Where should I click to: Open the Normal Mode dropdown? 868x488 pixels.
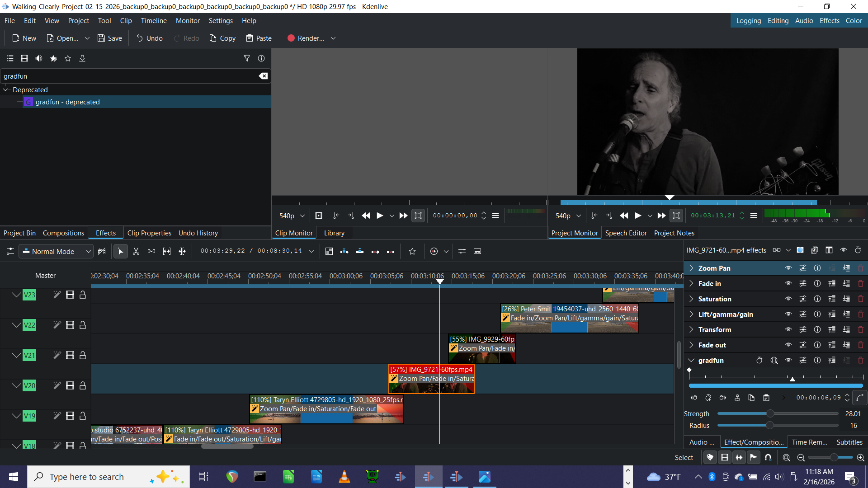(x=57, y=251)
